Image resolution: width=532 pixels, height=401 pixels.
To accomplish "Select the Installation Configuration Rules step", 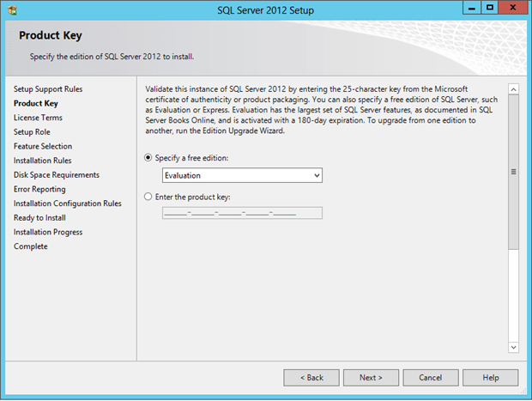I will [x=68, y=204].
